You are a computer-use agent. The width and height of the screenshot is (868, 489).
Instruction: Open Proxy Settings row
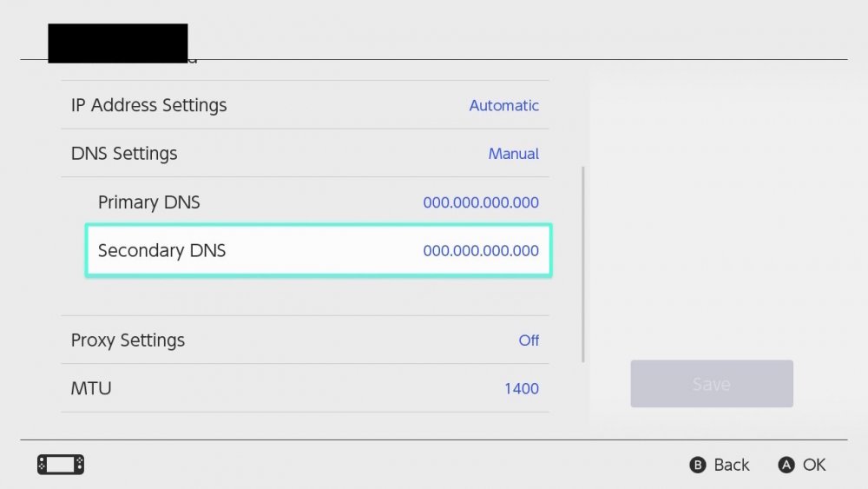coord(305,340)
